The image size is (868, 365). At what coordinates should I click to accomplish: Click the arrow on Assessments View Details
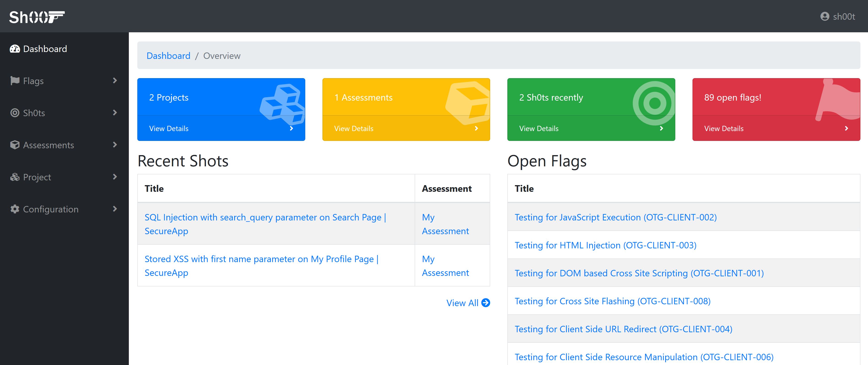point(476,129)
